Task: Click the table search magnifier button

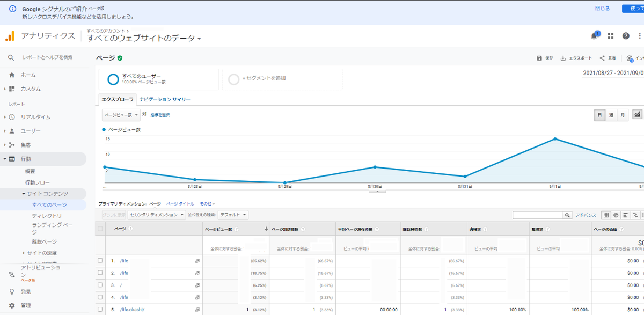Action: [567, 215]
